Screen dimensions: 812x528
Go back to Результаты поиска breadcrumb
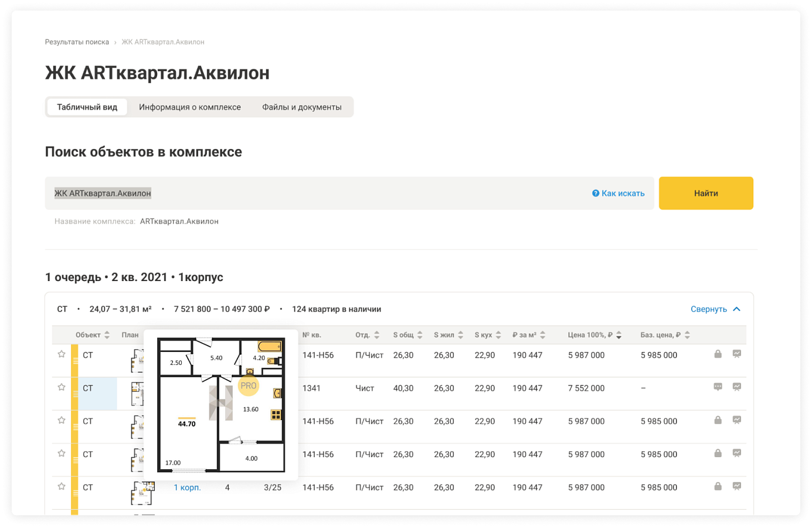tap(77, 42)
